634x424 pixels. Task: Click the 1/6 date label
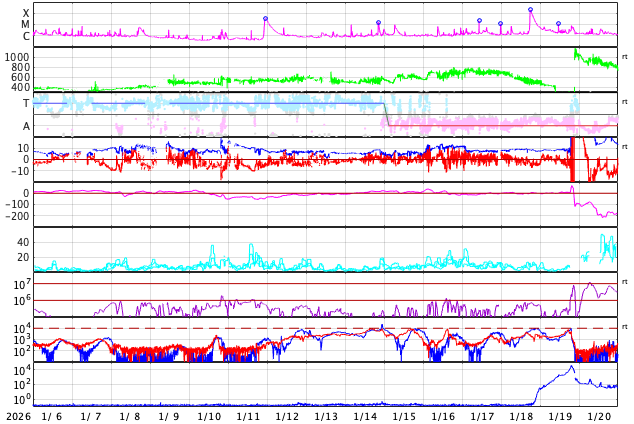pyautogui.click(x=51, y=416)
